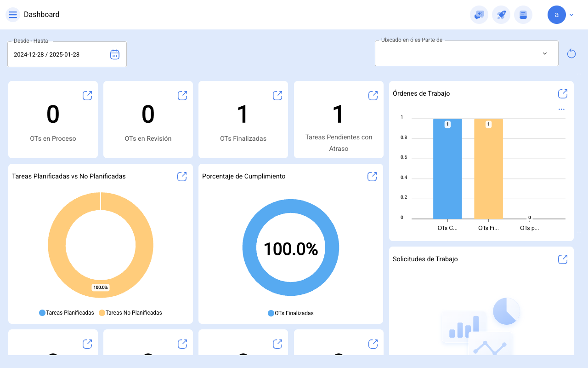
Task: Click "Tareas Planificadas vs No Planificadas" title
Action: pos(69,176)
